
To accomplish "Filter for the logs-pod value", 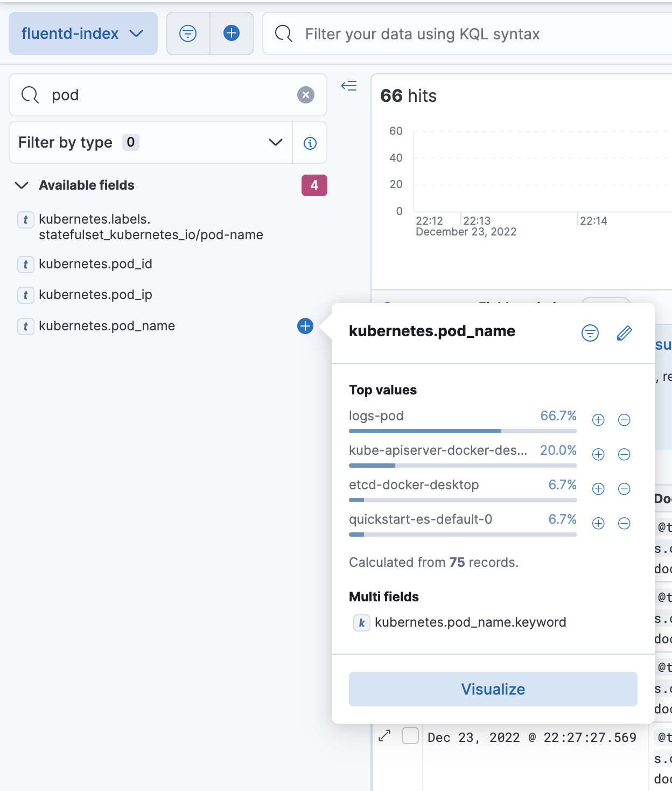I will click(598, 420).
